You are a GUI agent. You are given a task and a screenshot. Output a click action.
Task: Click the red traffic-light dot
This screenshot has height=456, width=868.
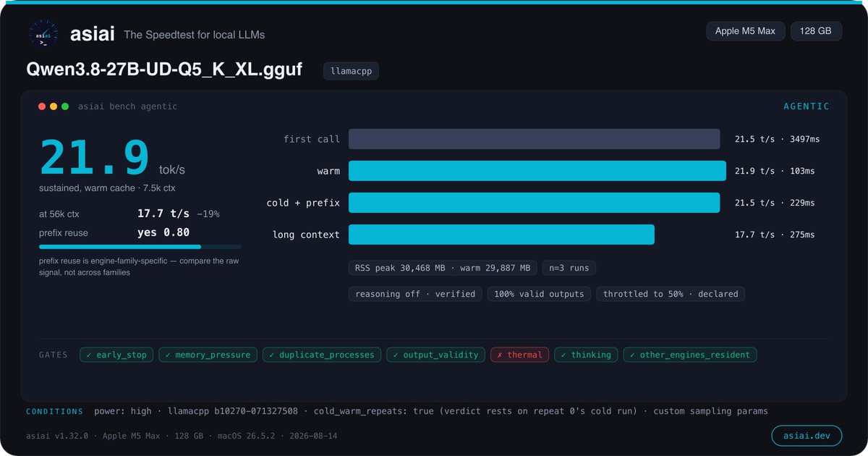tap(42, 106)
